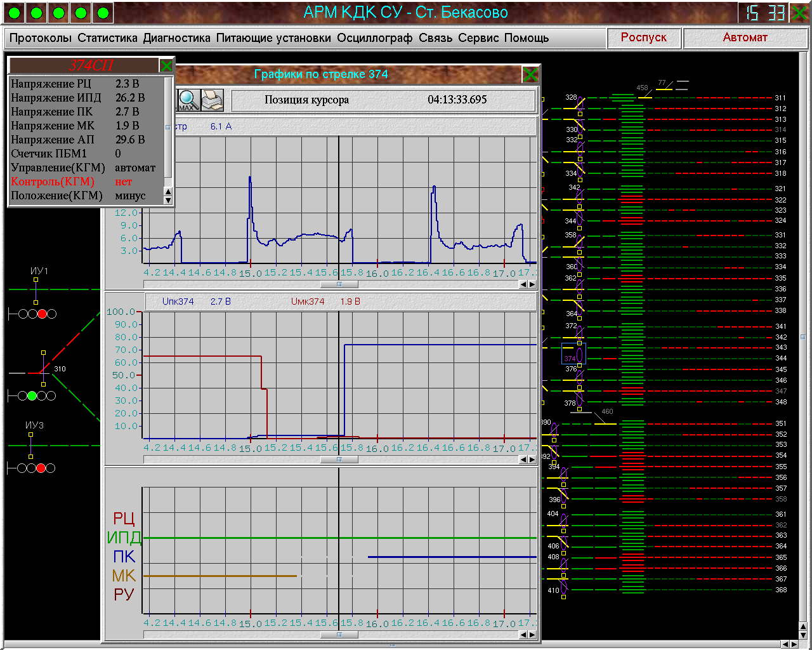Click track number 311 label
The width and height of the screenshot is (812, 650).
click(x=780, y=98)
